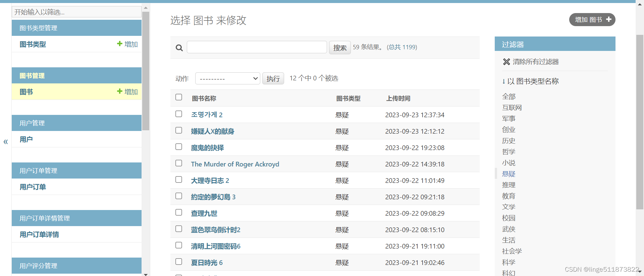
Task: Sort by 上传时间 column header
Action: point(398,98)
